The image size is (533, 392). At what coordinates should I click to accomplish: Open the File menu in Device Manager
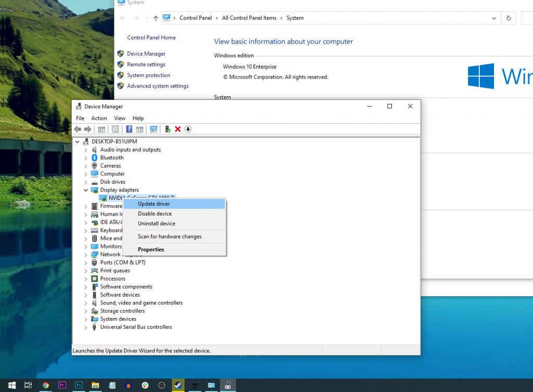pos(80,118)
